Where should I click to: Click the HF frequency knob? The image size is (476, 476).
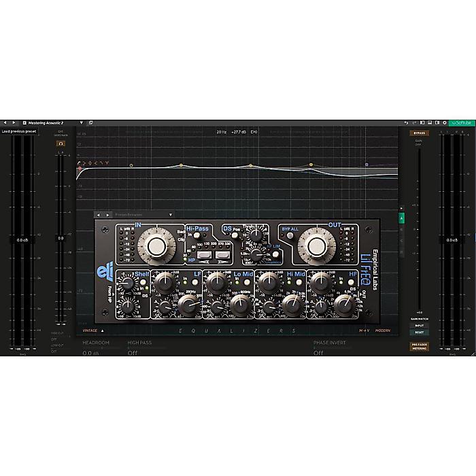tap(344, 306)
